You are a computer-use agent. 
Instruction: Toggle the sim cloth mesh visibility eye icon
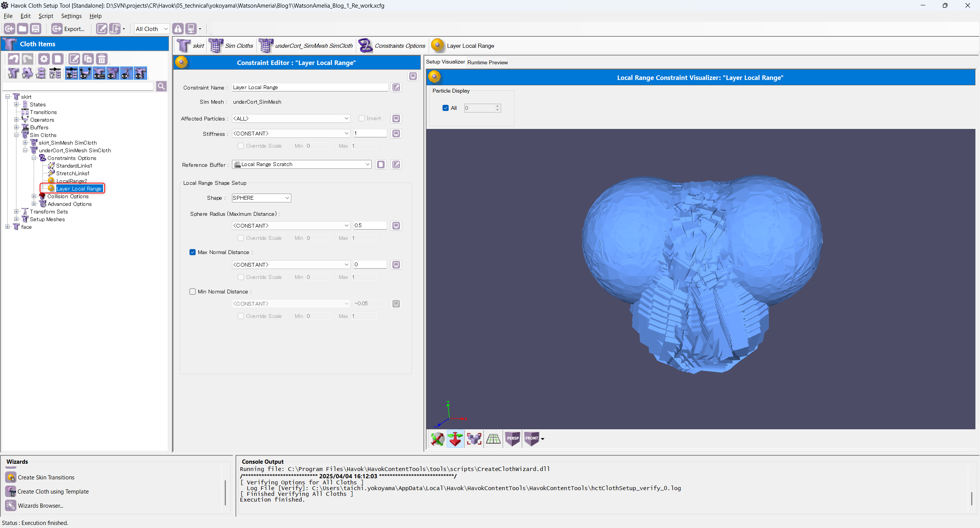click(x=113, y=73)
